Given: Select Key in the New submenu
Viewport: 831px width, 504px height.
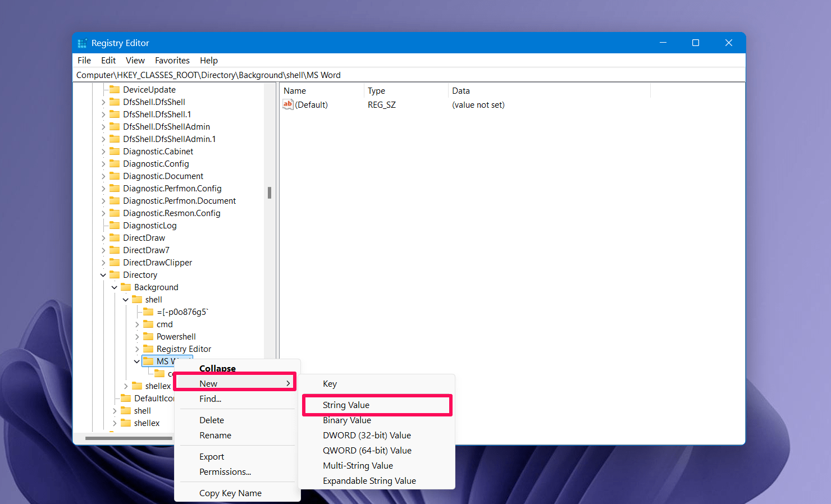Looking at the screenshot, I should 376,384.
